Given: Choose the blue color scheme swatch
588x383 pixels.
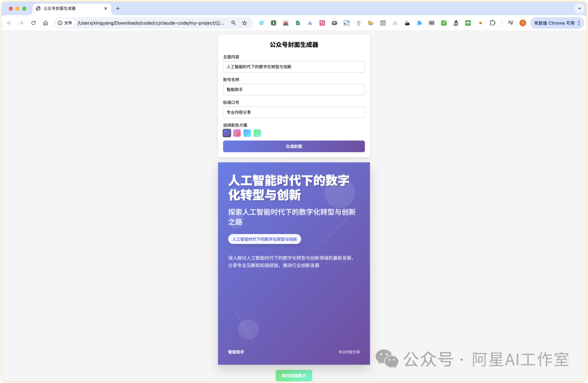Looking at the screenshot, I should click(x=247, y=133).
